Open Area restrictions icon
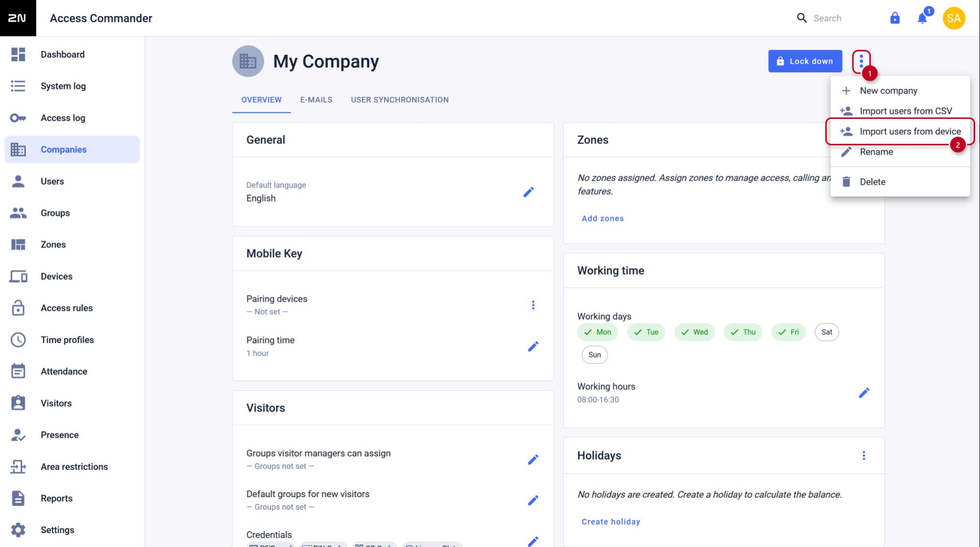The width and height of the screenshot is (980, 547). click(x=18, y=467)
